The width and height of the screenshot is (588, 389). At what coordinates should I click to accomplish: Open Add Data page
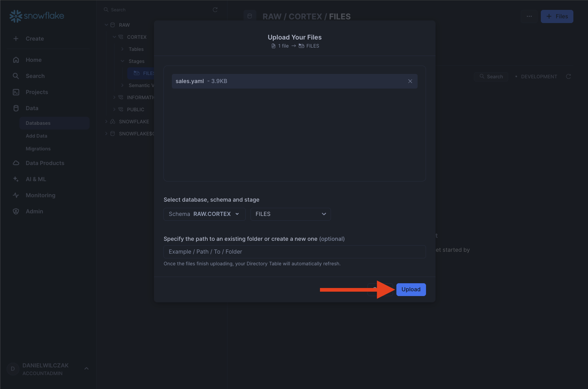(x=37, y=136)
